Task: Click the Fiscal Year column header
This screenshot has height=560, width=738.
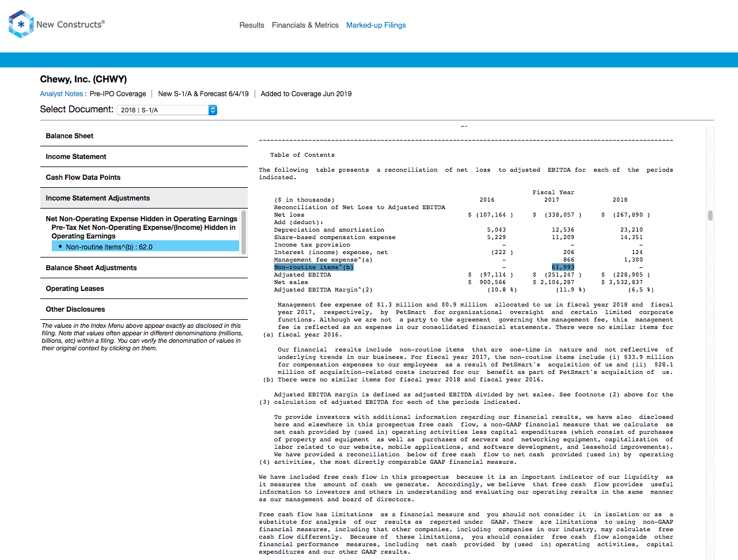Action: [x=553, y=192]
